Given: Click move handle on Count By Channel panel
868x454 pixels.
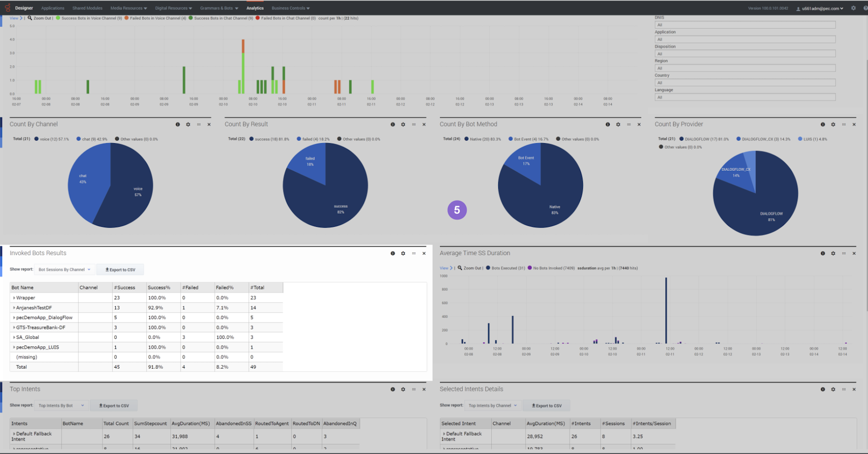Looking at the screenshot, I should [x=199, y=124].
